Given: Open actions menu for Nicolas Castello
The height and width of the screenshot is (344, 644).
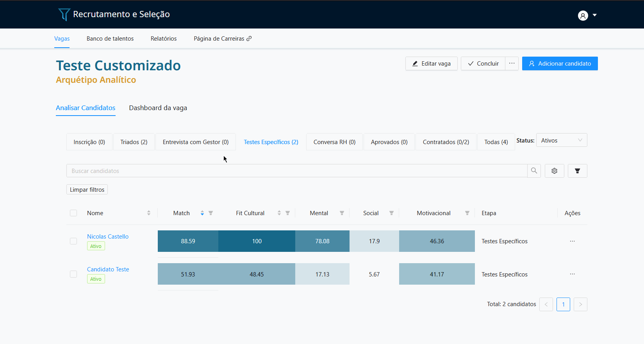Looking at the screenshot, I should [x=572, y=241].
